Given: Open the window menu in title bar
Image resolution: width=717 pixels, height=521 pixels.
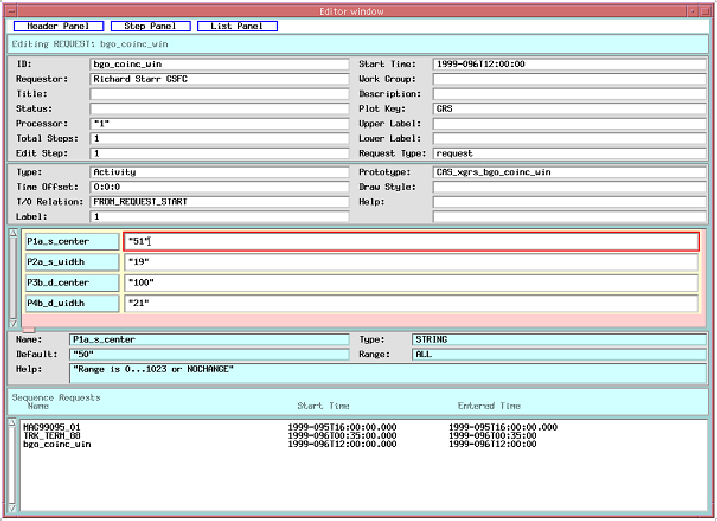Looking at the screenshot, I should pyautogui.click(x=11, y=9).
